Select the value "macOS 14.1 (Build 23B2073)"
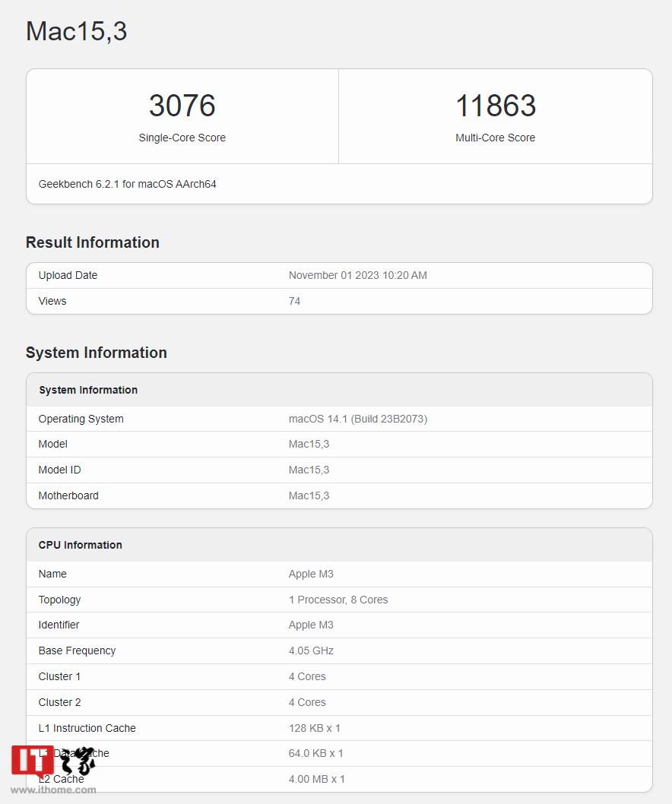 [358, 419]
